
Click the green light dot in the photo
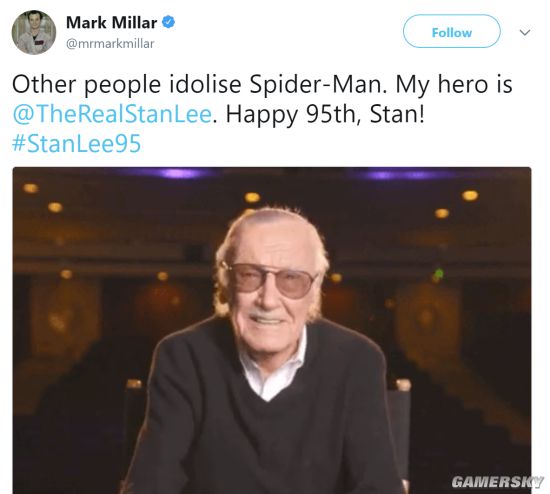438,273
